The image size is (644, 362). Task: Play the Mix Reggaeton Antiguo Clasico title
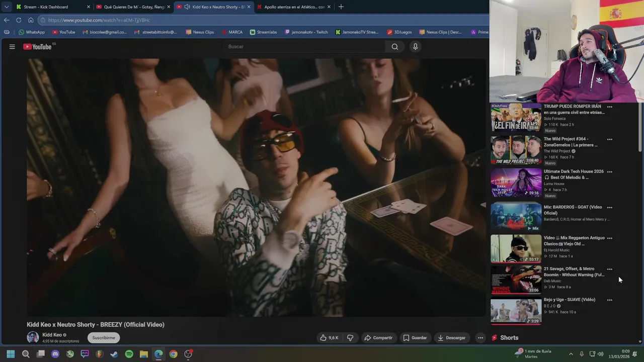pyautogui.click(x=574, y=241)
